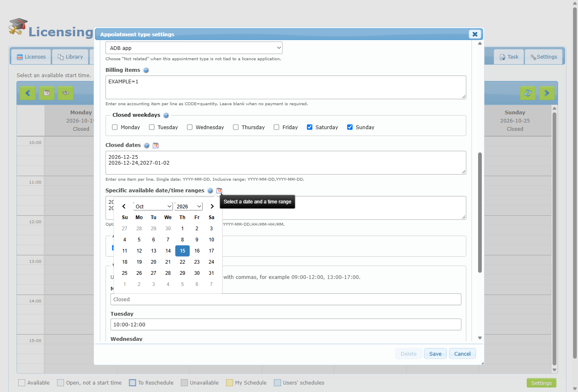Click the Billing items help icon
Image resolution: width=578 pixels, height=392 pixels.
146,70
